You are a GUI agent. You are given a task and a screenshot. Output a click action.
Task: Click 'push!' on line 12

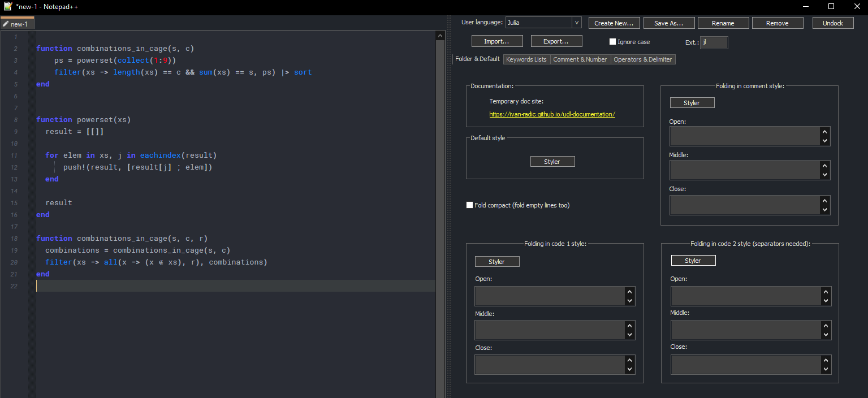[x=75, y=167]
